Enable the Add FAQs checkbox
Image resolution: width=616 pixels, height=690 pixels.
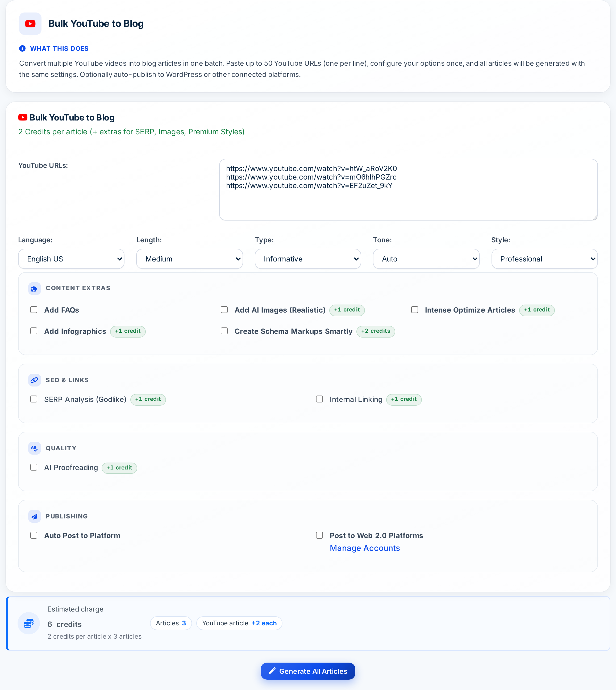[34, 310]
